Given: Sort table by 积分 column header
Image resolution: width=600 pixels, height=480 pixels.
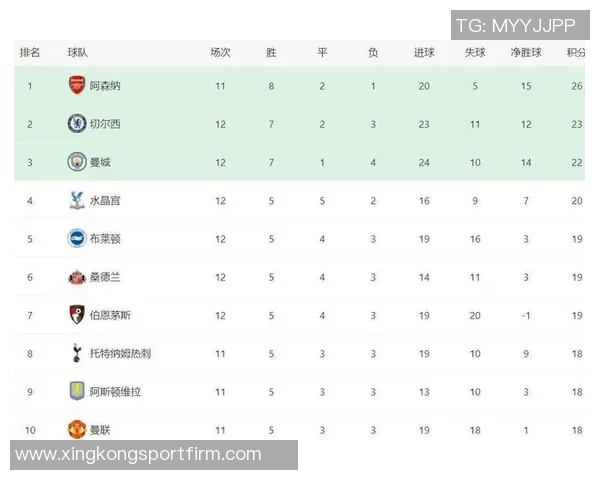Looking at the screenshot, I should tap(576, 53).
